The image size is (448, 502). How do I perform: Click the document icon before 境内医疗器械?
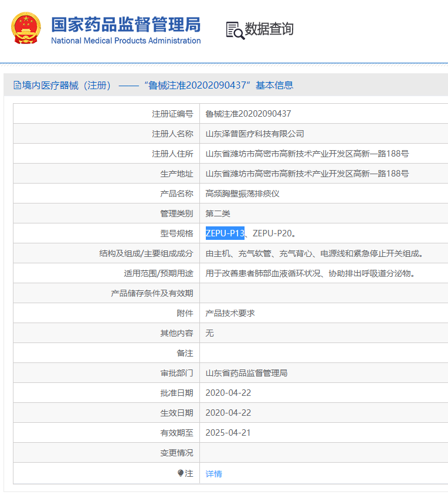coord(17,85)
